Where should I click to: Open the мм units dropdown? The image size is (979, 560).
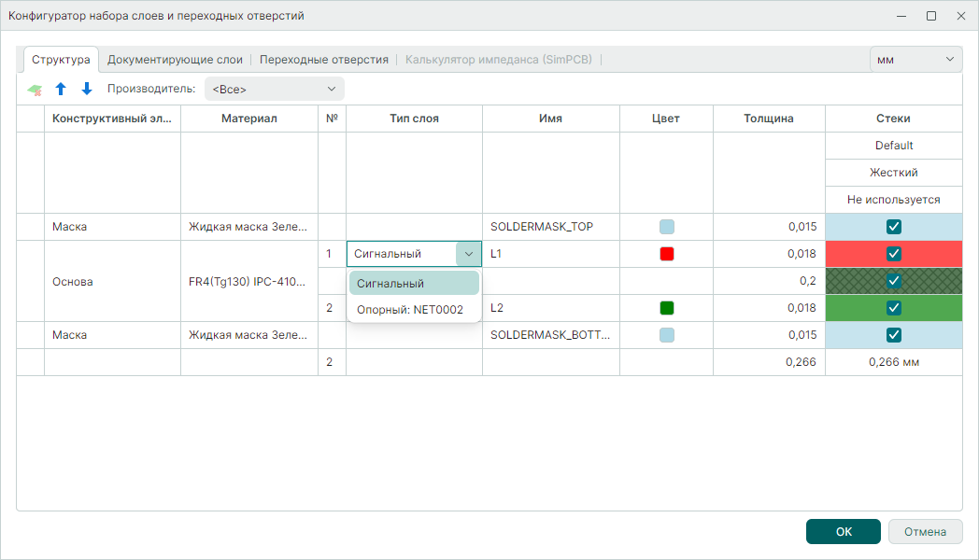pos(915,60)
